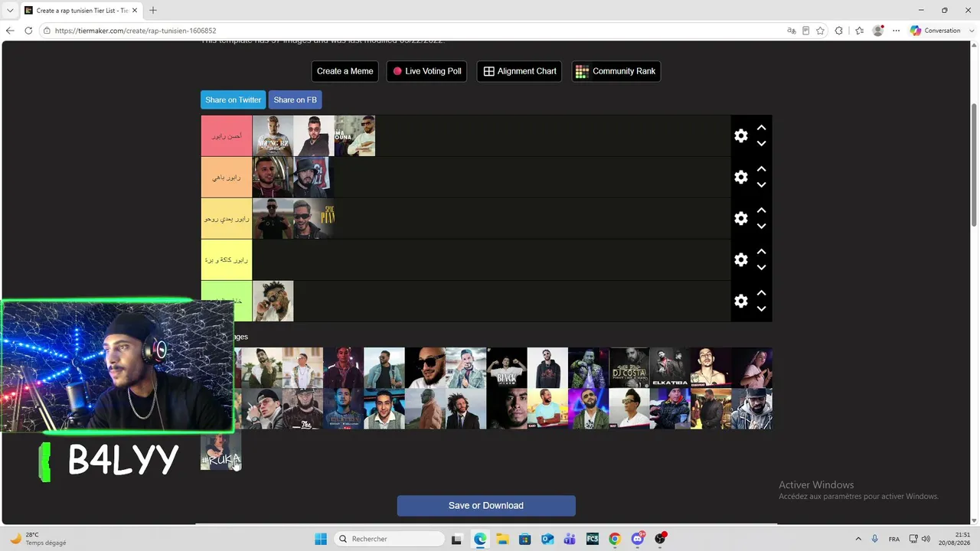Edit the orange second tier label
This screenshot has height=551, width=980.
[x=227, y=177]
